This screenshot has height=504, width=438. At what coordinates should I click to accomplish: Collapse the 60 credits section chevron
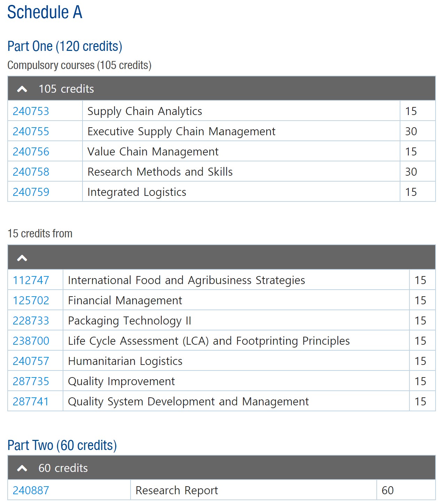coord(22,468)
